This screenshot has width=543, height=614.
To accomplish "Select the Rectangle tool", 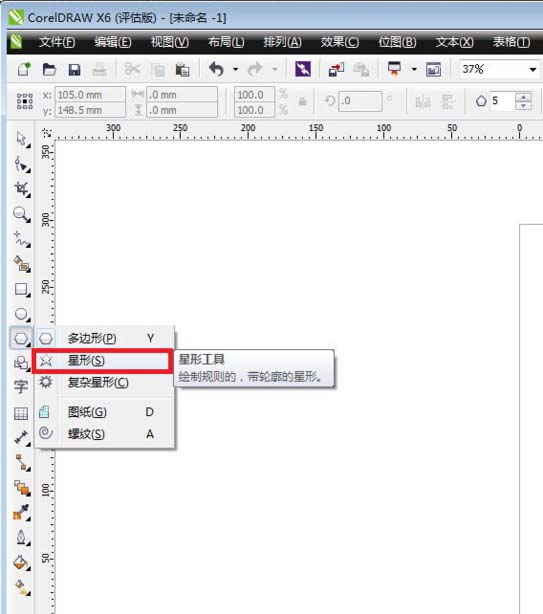I will tap(22, 289).
